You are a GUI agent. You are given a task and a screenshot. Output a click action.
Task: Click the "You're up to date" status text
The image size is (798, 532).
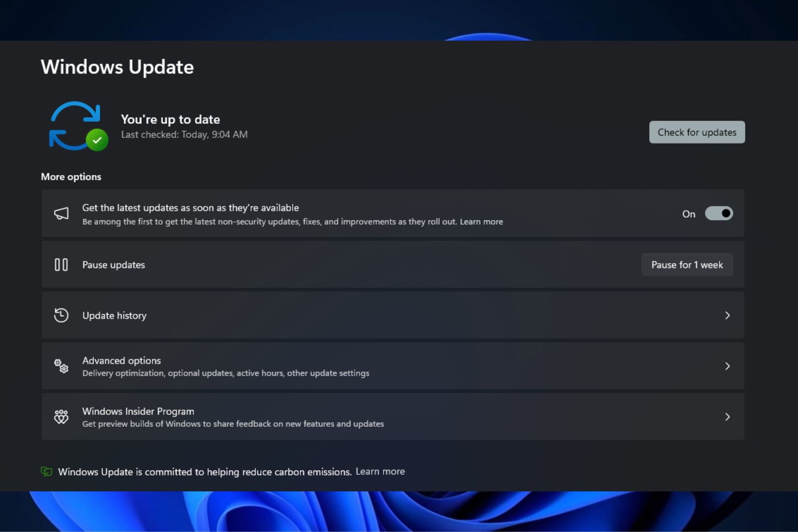[x=170, y=119]
